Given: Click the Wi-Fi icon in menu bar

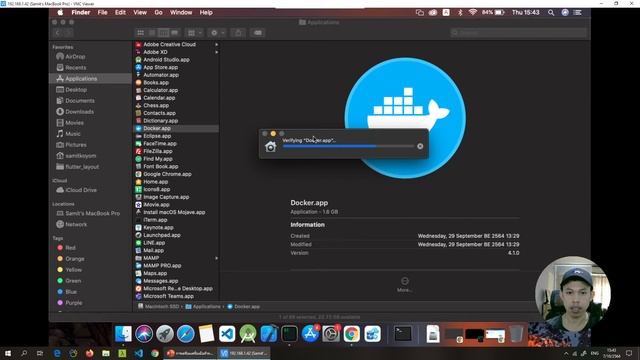Looking at the screenshot, I should click(x=473, y=13).
